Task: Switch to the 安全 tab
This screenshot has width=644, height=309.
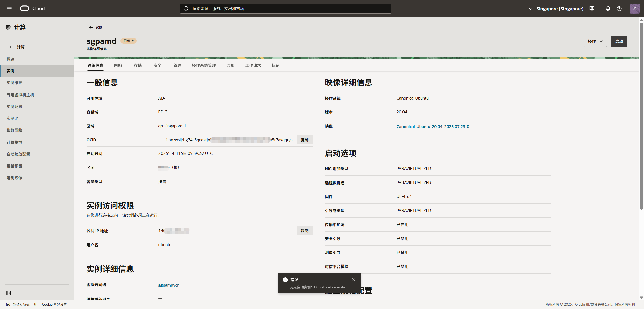Action: point(157,65)
